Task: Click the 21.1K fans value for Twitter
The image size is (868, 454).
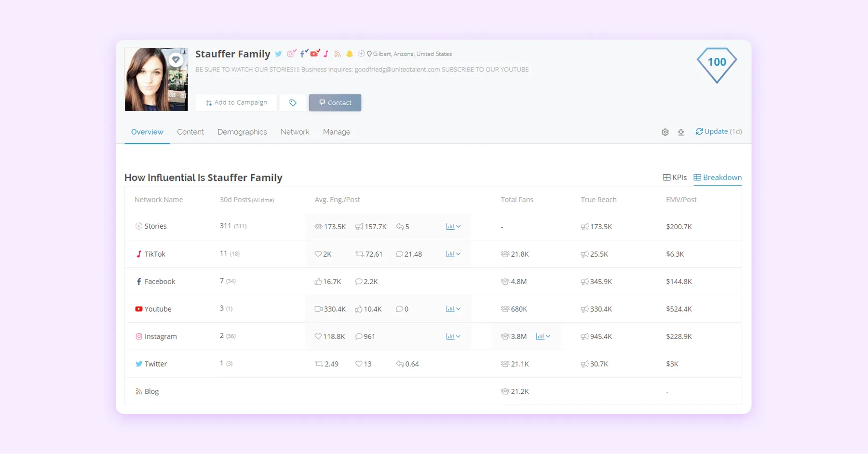Action: click(x=520, y=364)
